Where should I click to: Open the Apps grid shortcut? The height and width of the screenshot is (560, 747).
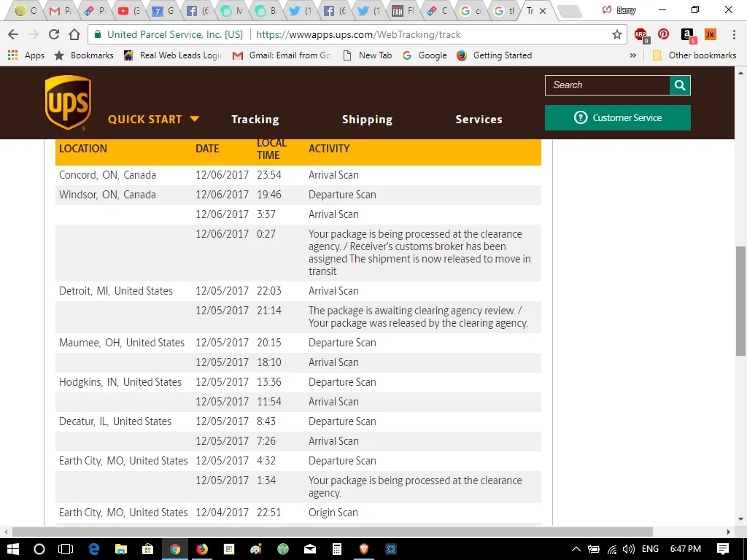coord(26,55)
